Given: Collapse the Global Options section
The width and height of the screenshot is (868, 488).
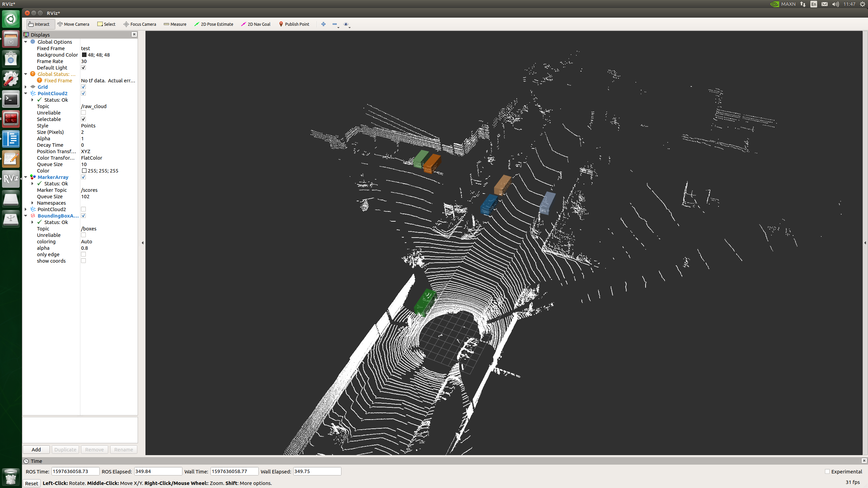Looking at the screenshot, I should [x=26, y=42].
